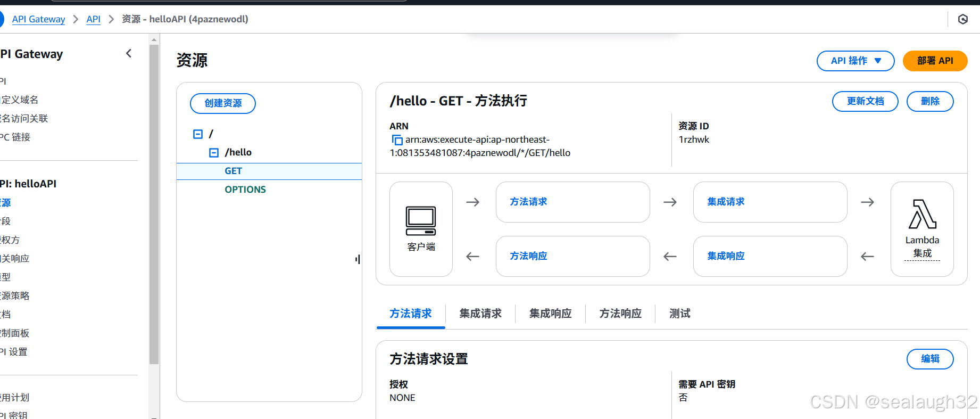Open 资源 under helloAPI in the sidebar
Image resolution: width=980 pixels, height=419 pixels.
click(5, 202)
